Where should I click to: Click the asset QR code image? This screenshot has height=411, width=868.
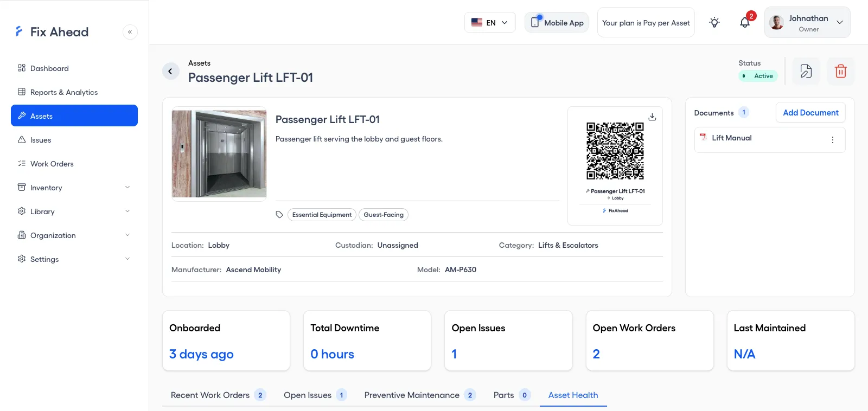pos(615,151)
